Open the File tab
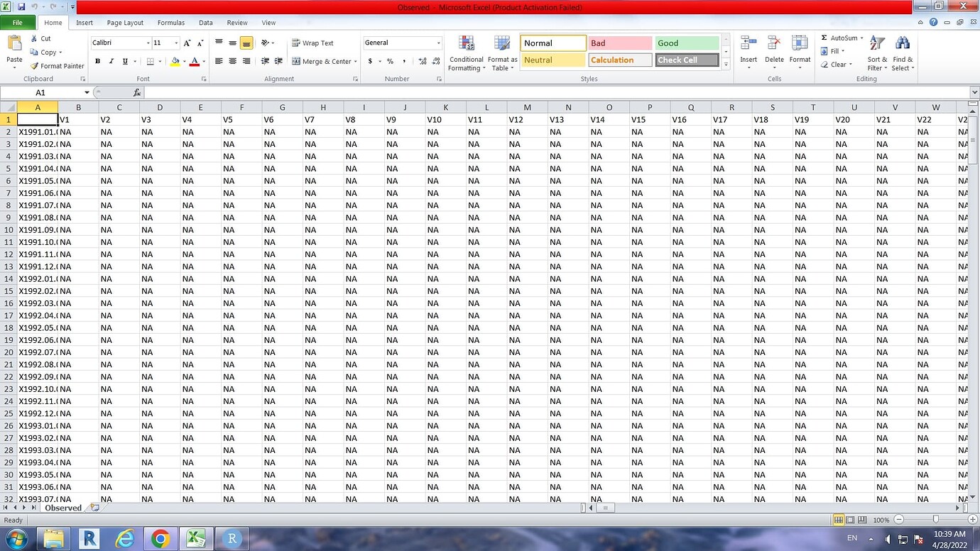Image resolution: width=980 pixels, height=551 pixels. click(x=17, y=23)
